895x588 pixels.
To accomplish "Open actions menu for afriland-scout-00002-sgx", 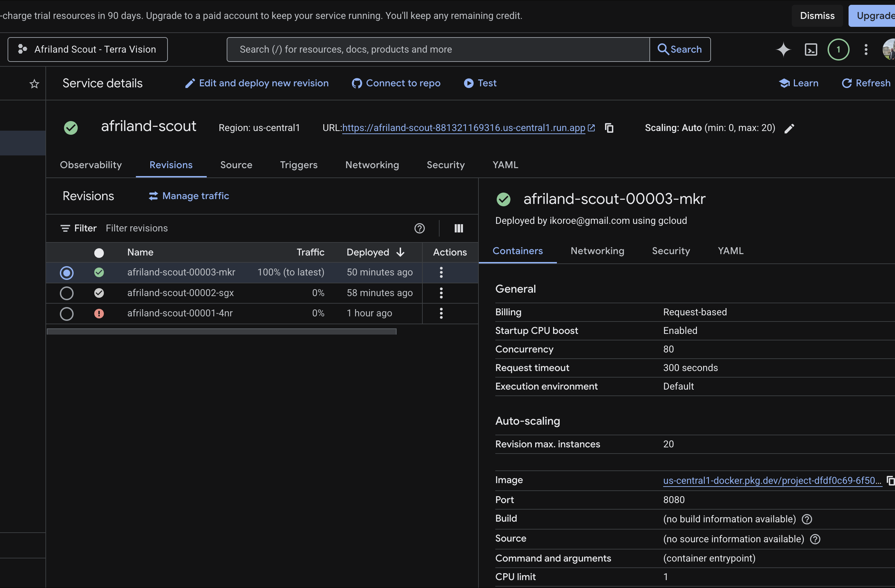I will (441, 293).
